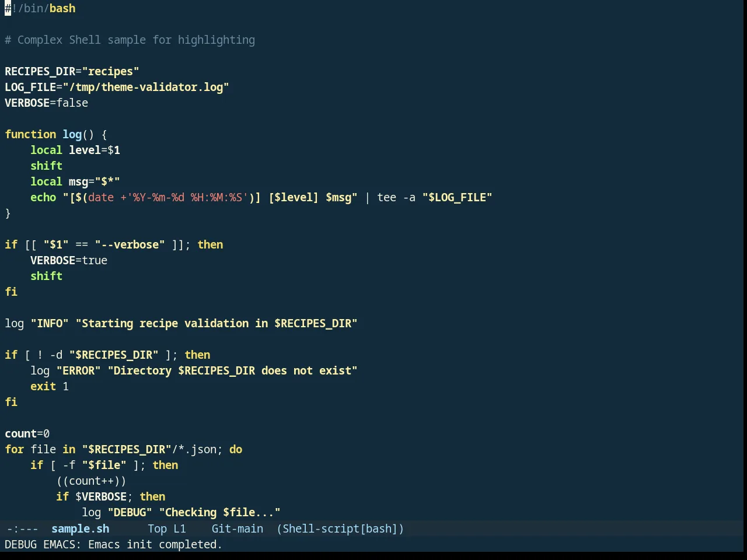Click the RECIPES_DIR variable assignment
The width and height of the screenshot is (747, 560).
72,72
